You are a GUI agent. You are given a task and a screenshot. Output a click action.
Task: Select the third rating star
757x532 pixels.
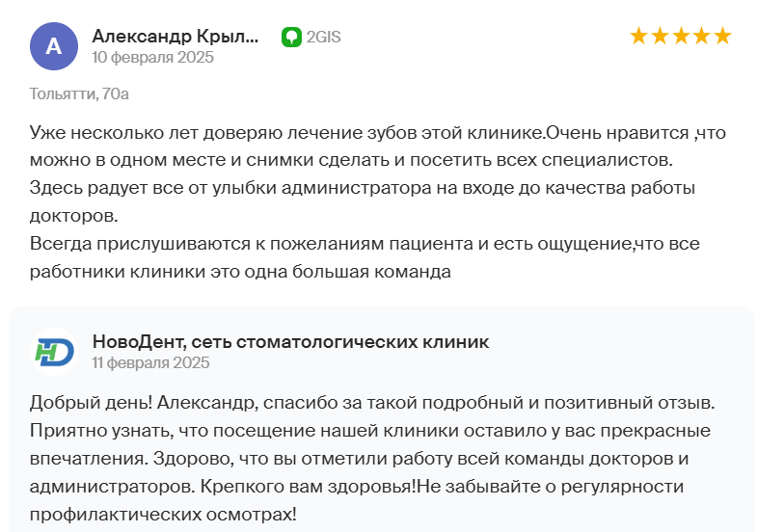coord(681,37)
